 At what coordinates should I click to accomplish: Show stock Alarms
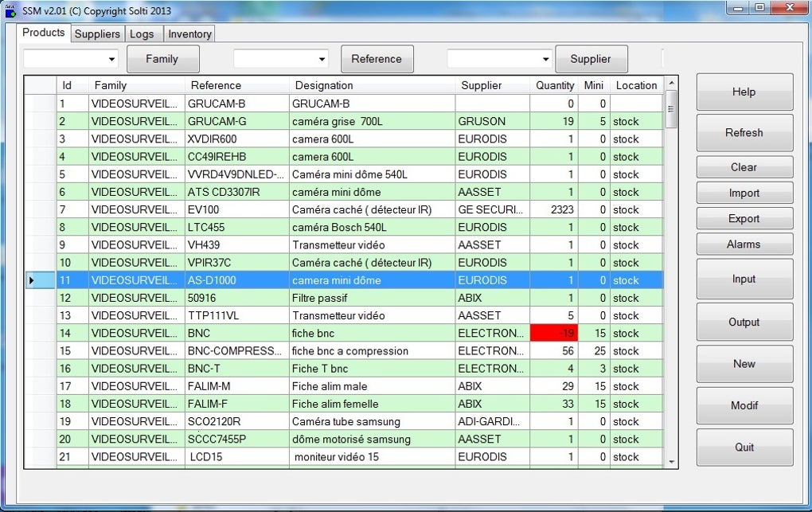(x=744, y=244)
